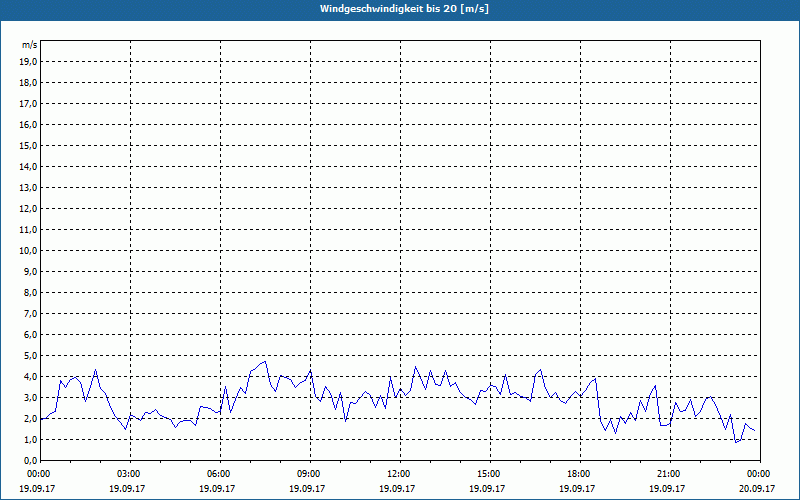Click the '19.09.17' date under 03:00
This screenshot has height=500, width=800.
click(x=127, y=488)
